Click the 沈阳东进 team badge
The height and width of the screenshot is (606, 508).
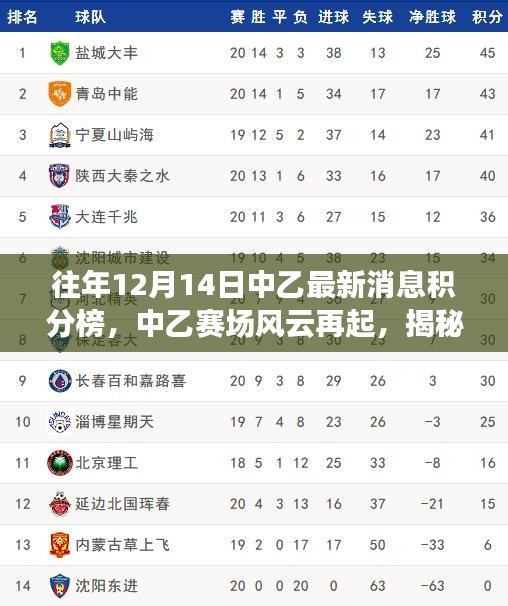click(60, 586)
